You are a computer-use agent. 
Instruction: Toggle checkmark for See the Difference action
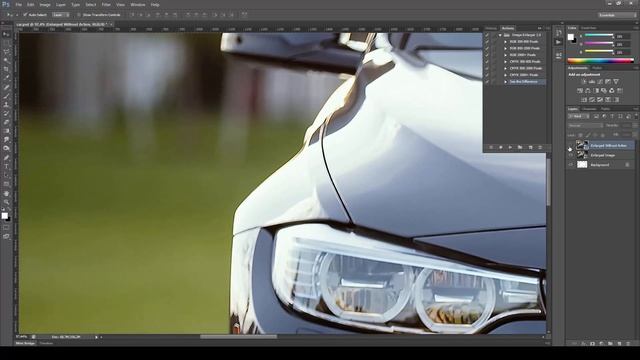487,82
